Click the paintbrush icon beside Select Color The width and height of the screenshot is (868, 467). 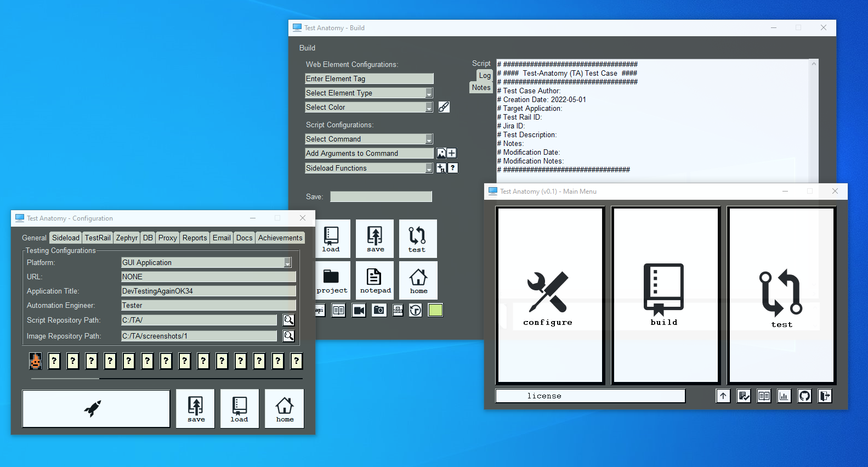click(444, 107)
